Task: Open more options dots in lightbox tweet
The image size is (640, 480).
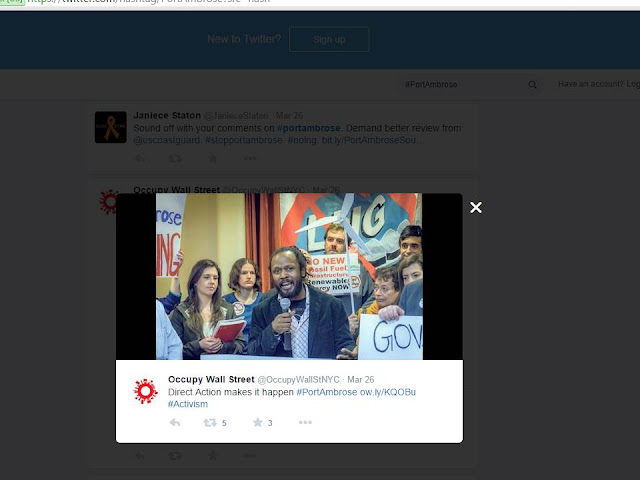Action: click(x=305, y=422)
